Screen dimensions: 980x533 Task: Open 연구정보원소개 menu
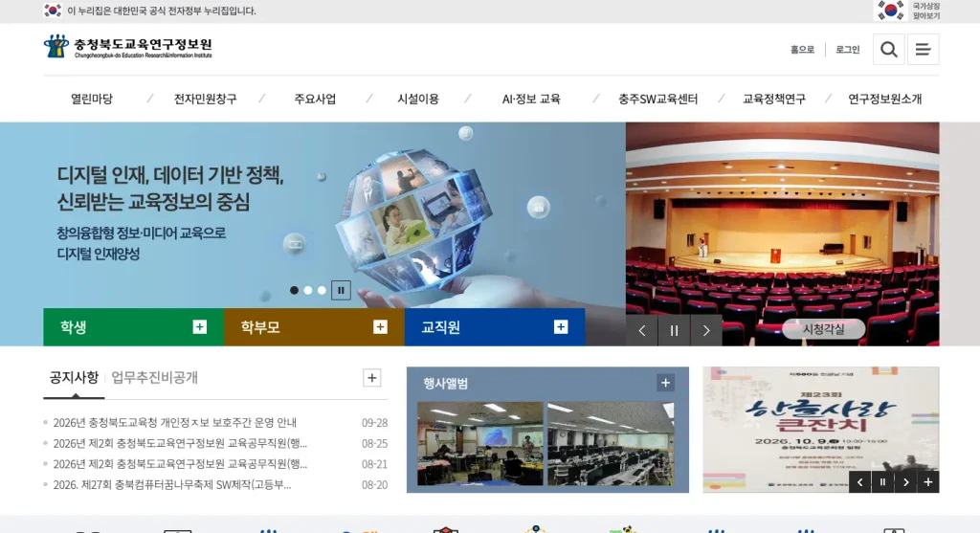[884, 99]
